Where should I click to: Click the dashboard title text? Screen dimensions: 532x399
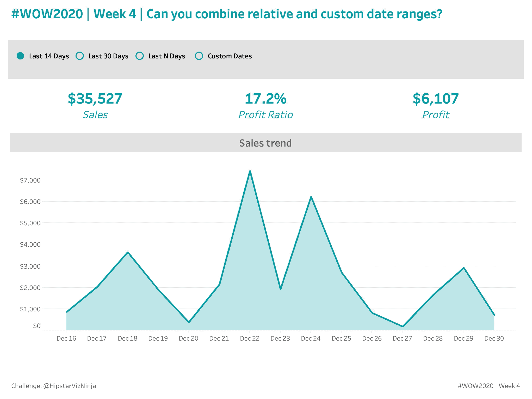click(x=226, y=14)
